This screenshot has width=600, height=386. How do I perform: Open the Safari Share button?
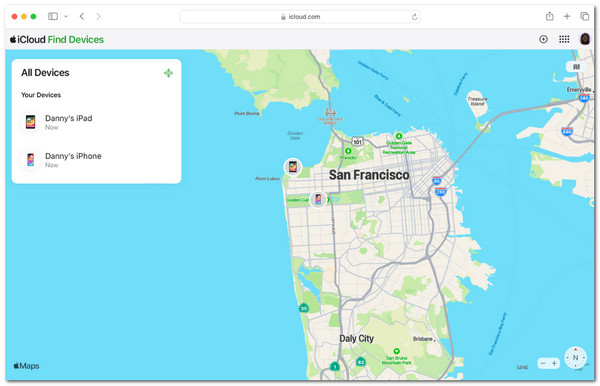click(x=549, y=16)
